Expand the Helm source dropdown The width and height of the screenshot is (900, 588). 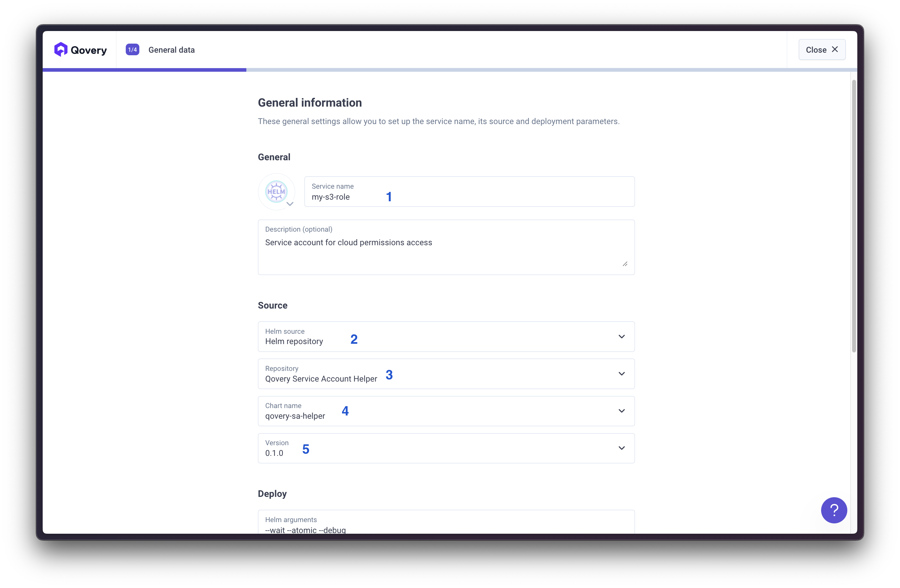[x=621, y=336]
